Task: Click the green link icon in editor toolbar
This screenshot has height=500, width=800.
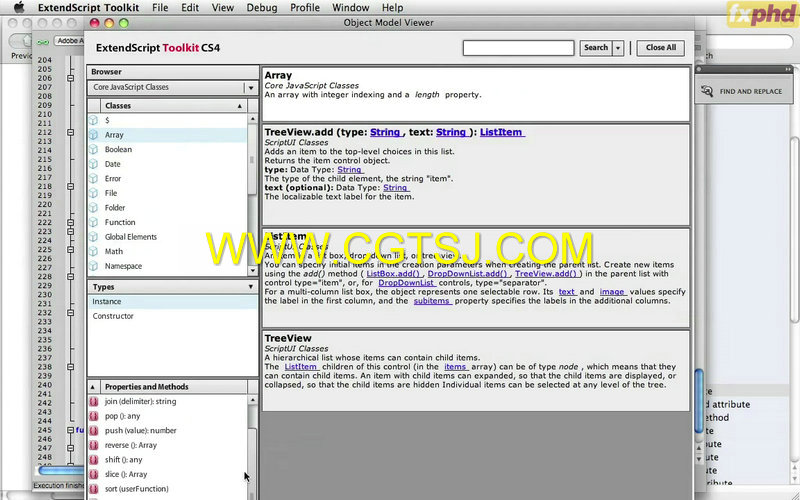Action: click(x=43, y=41)
